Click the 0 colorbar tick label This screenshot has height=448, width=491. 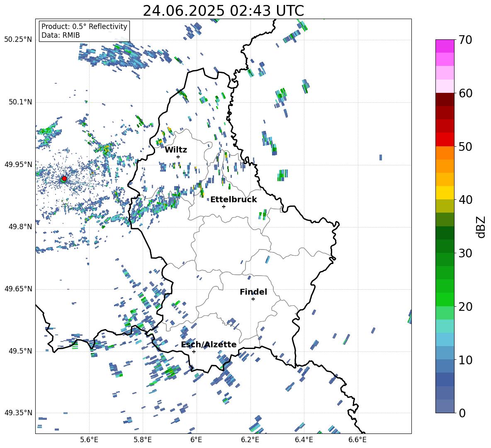[x=462, y=413]
